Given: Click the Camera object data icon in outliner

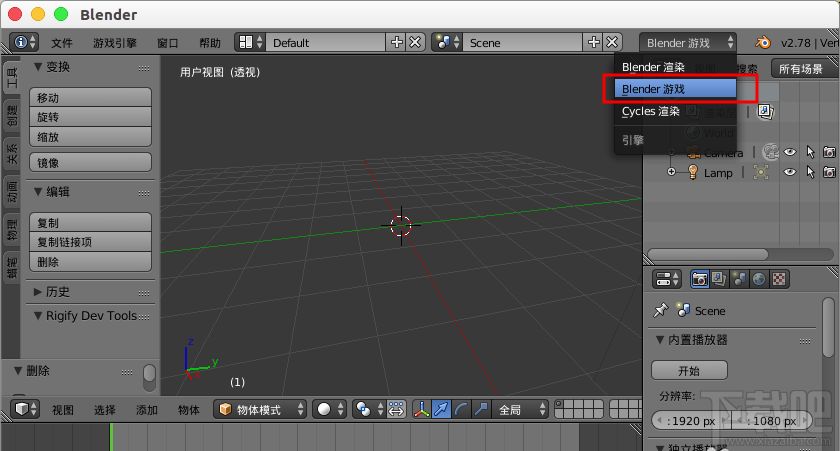Looking at the screenshot, I should (x=770, y=152).
